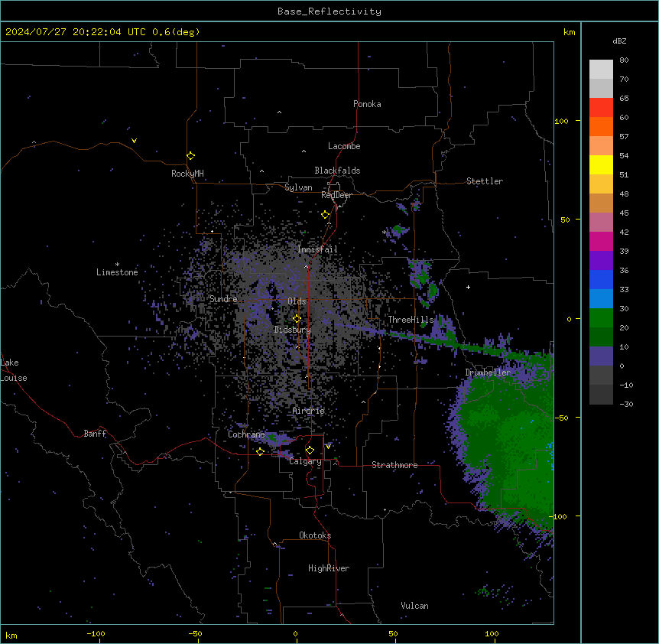Screen dimensions: 659x644
Task: Click the asterisk marker above Limestone label
Action: pyautogui.click(x=117, y=264)
